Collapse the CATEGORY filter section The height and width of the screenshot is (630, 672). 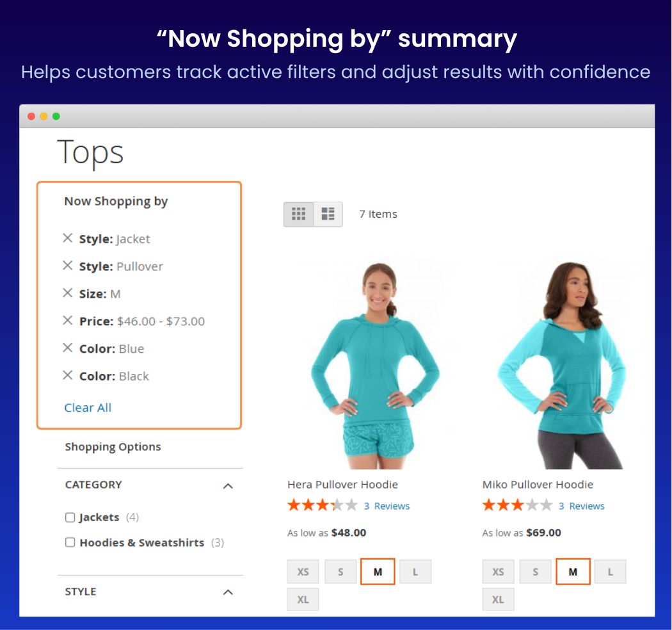(228, 486)
